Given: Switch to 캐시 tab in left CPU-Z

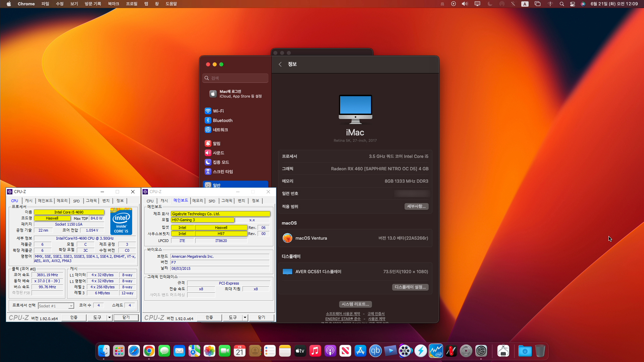Looking at the screenshot, I should 29,201.
